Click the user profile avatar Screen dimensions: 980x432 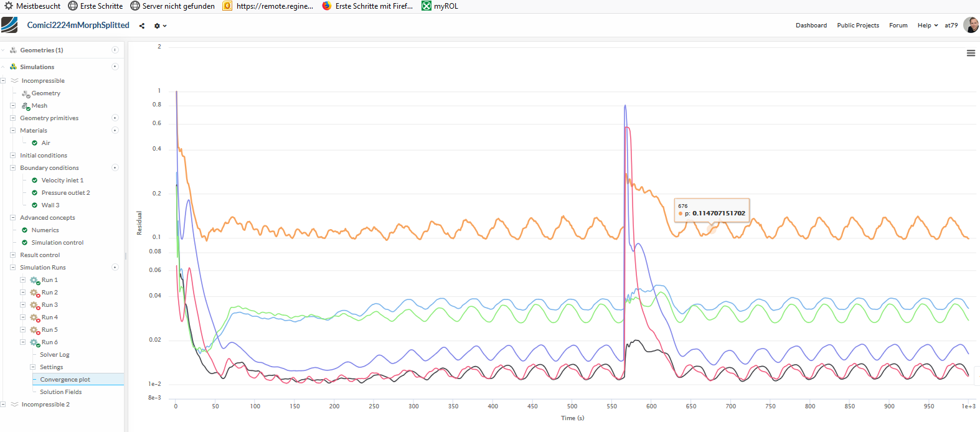point(971,25)
